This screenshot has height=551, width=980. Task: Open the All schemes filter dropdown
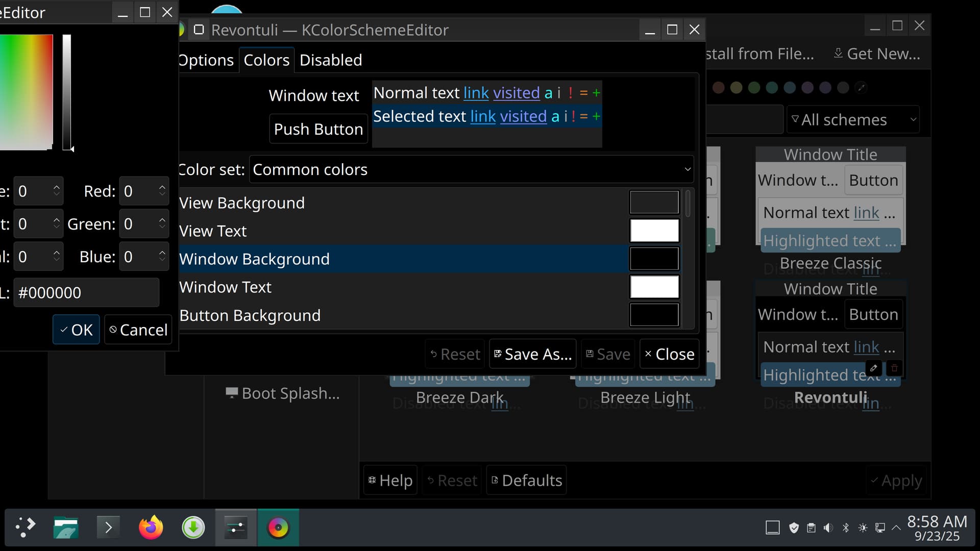853,120
